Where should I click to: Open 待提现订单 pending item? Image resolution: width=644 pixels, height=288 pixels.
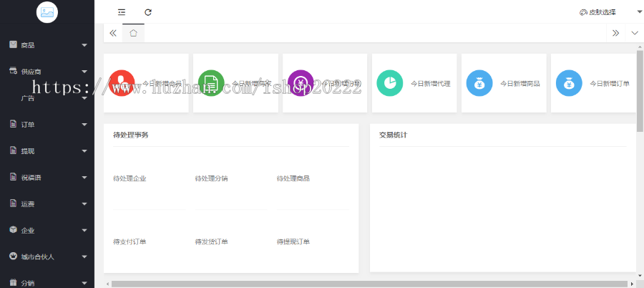[x=293, y=241]
